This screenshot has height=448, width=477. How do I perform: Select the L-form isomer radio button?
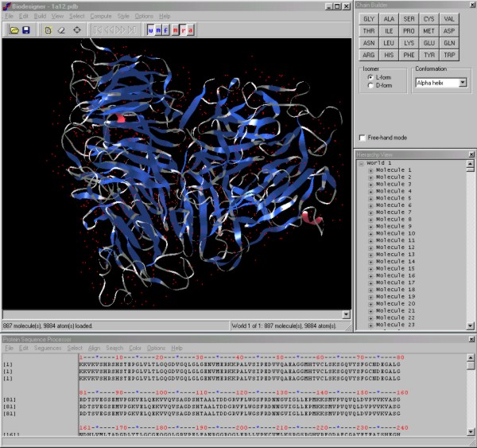pyautogui.click(x=370, y=76)
